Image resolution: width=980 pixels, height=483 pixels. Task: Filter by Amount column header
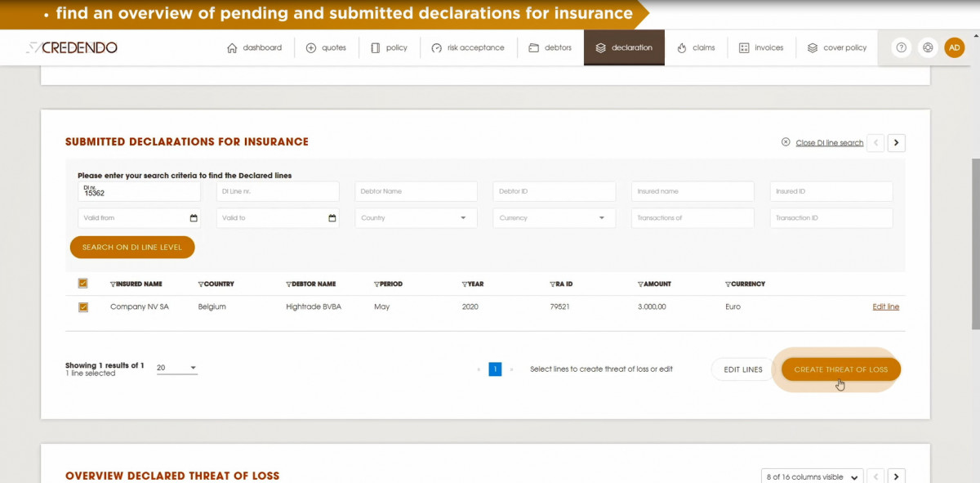654,284
